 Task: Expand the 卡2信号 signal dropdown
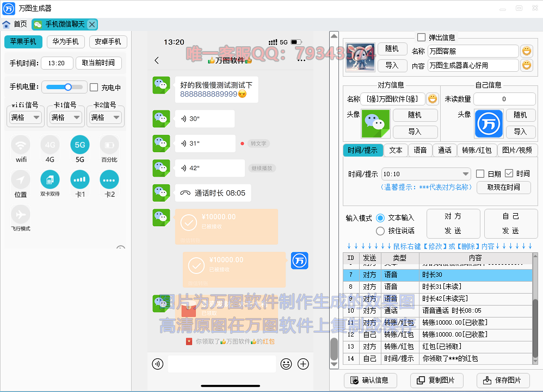point(105,117)
